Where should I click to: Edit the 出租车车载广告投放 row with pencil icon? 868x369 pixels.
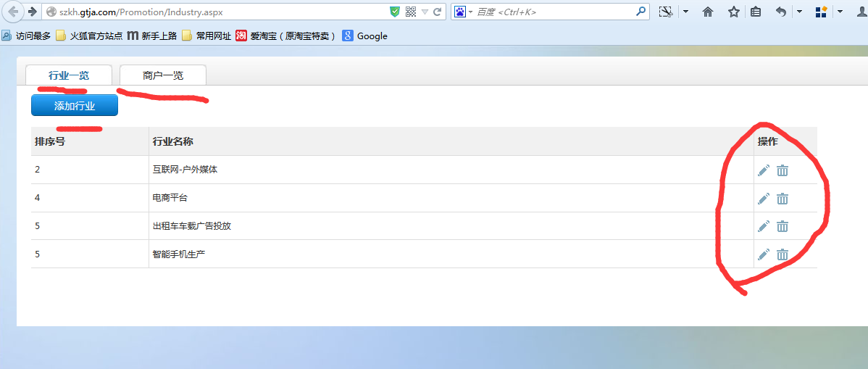coord(764,226)
